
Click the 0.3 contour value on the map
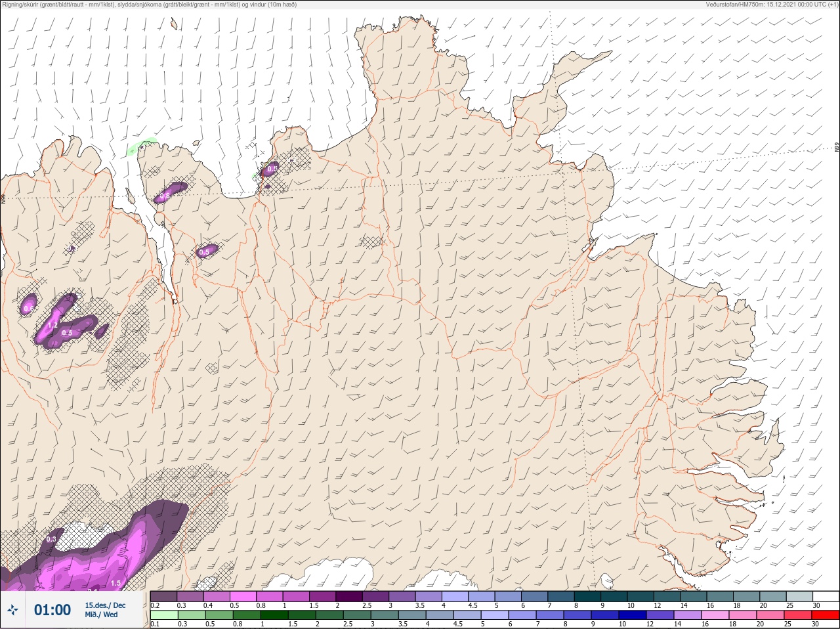tap(52, 539)
